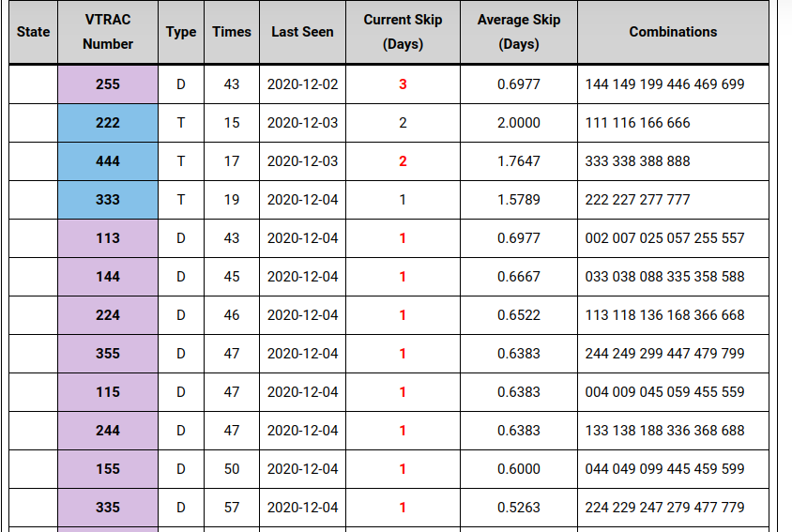
Task: Select VTRAC number 444 cell
Action: pyautogui.click(x=108, y=161)
